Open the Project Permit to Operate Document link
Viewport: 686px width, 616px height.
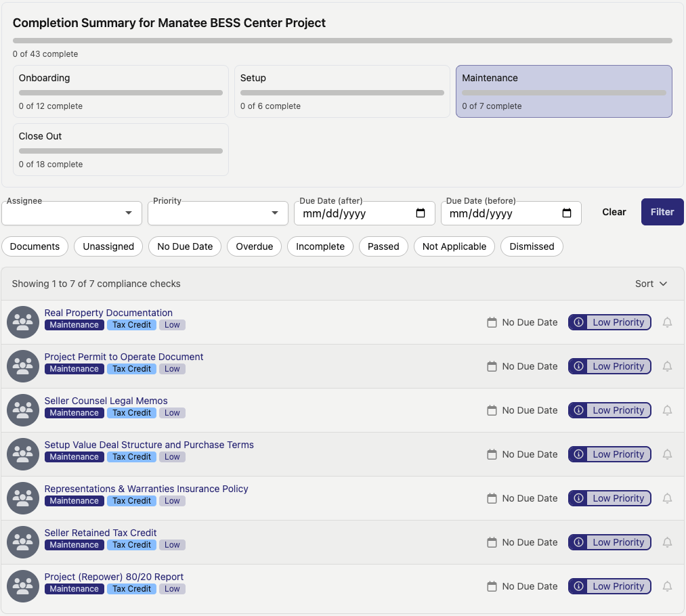pos(124,357)
